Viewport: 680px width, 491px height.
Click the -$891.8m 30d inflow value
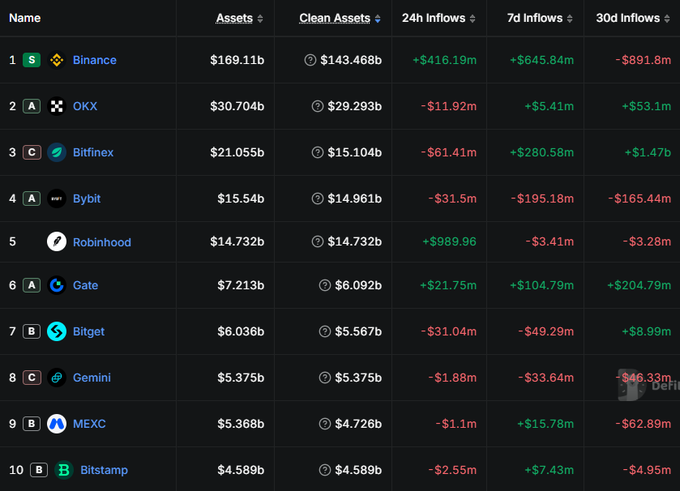[643, 60]
